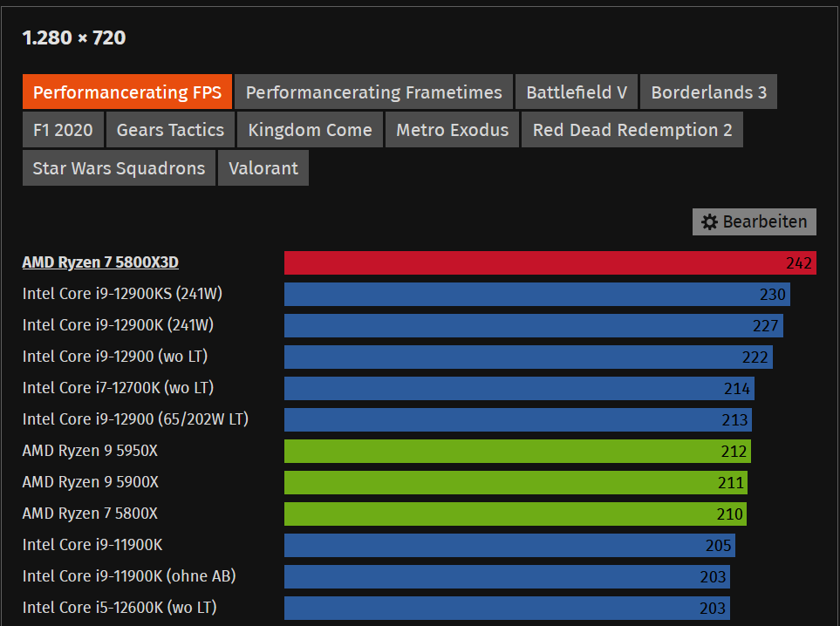The height and width of the screenshot is (626, 840).
Task: Click the green bar showing 212
Action: tap(517, 452)
